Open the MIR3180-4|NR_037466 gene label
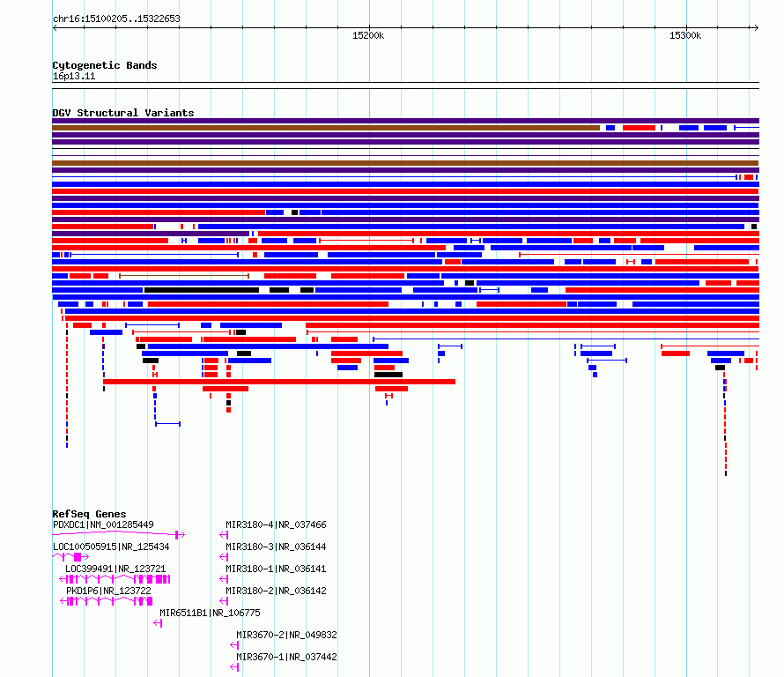 (276, 524)
